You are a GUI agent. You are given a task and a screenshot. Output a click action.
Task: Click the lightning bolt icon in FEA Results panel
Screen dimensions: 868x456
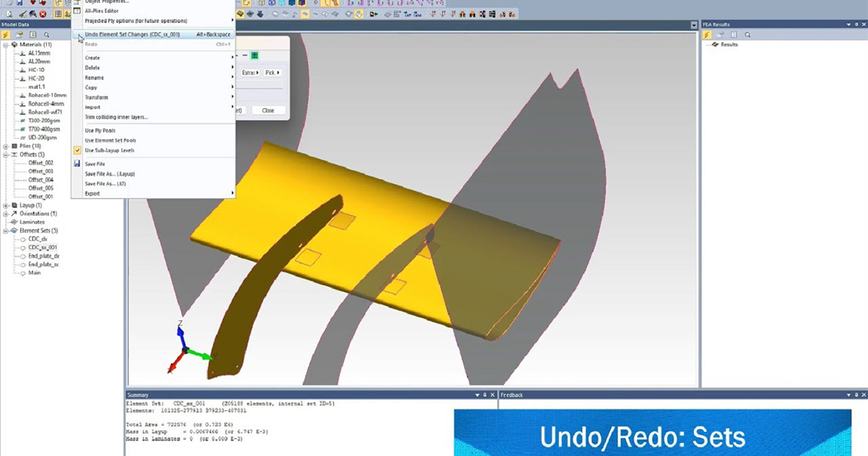point(707,34)
